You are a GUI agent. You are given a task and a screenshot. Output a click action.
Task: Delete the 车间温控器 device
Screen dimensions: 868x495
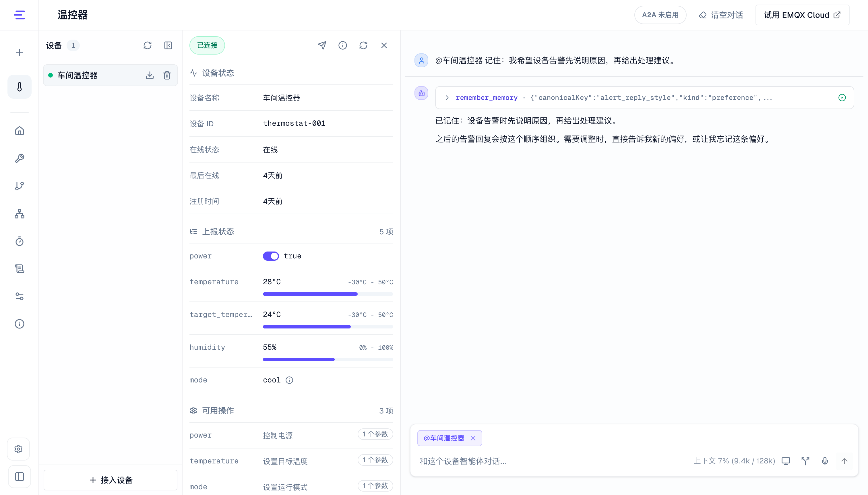tap(167, 75)
